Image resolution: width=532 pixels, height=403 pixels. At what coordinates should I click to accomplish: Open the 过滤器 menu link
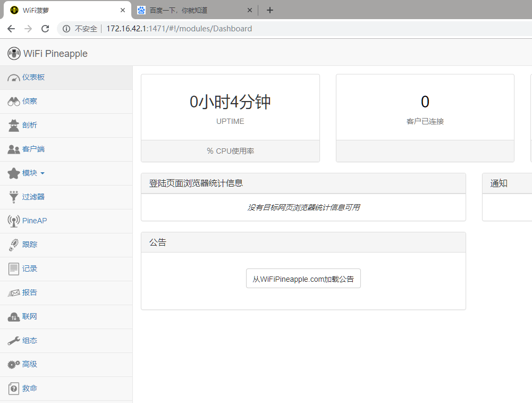point(33,197)
